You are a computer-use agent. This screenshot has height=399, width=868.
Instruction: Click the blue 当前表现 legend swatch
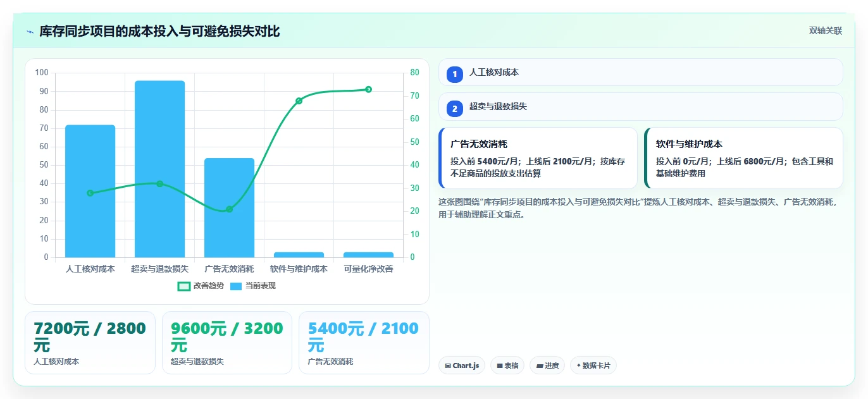[x=236, y=286]
